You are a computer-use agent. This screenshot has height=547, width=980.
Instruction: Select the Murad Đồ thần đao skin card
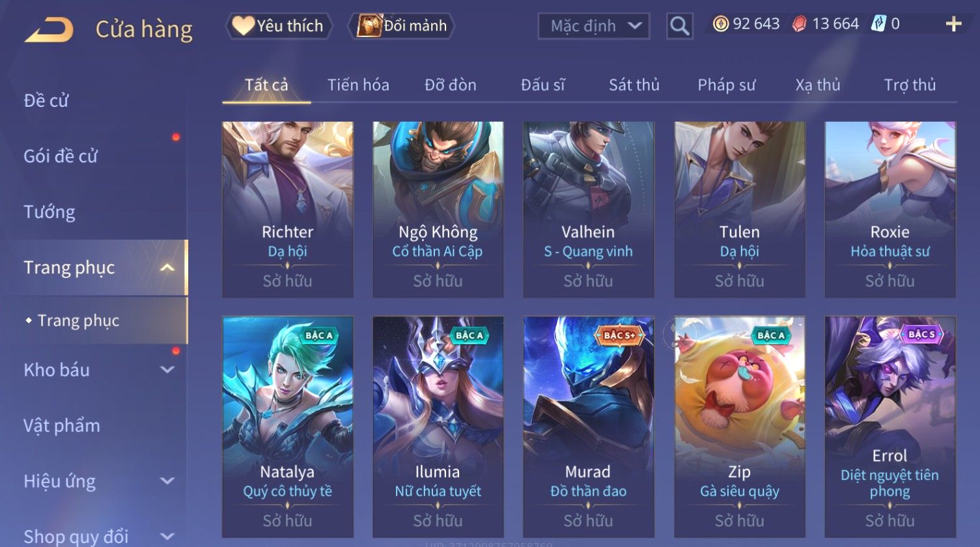click(588, 427)
